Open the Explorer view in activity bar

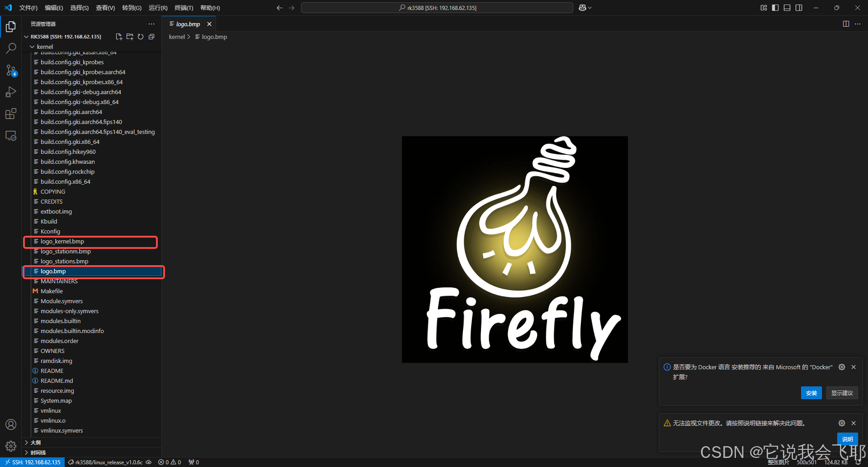[x=11, y=27]
